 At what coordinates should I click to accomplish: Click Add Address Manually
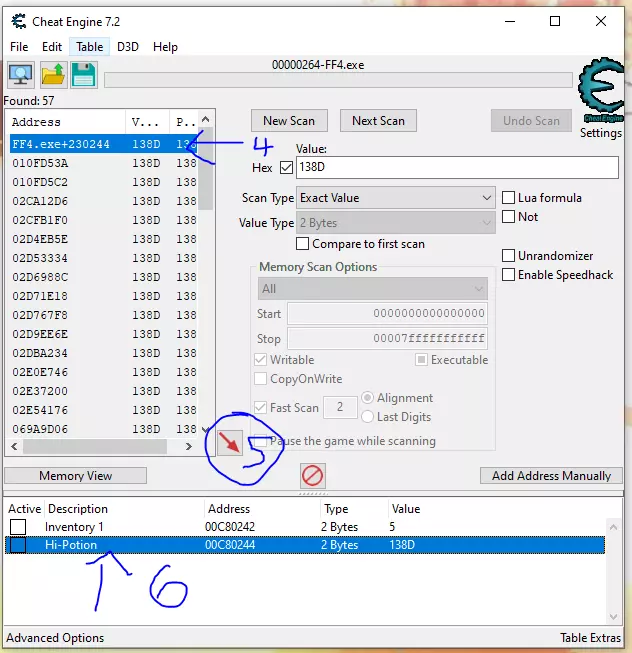(551, 476)
